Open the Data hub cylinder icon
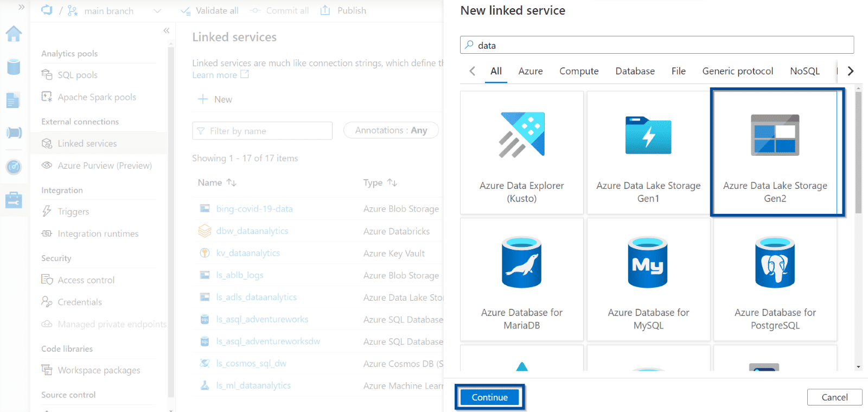The height and width of the screenshot is (412, 868). pyautogui.click(x=14, y=67)
